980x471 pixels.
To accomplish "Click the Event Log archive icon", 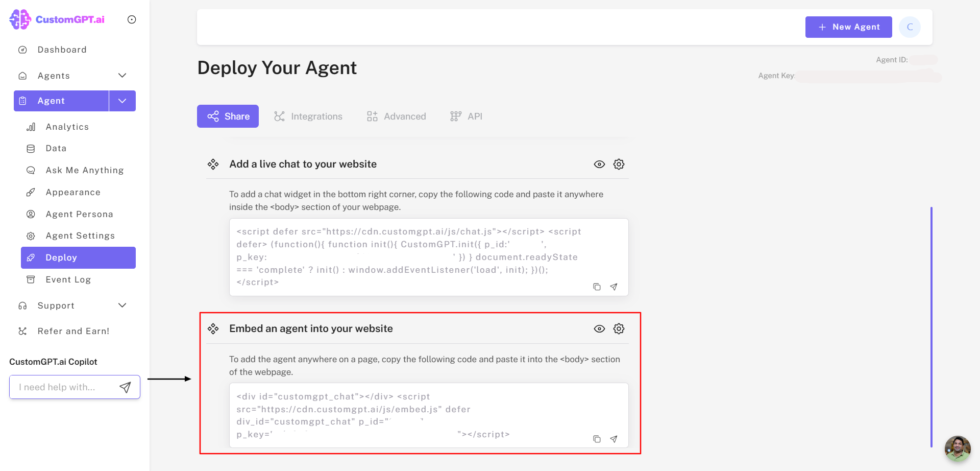I will (31, 279).
